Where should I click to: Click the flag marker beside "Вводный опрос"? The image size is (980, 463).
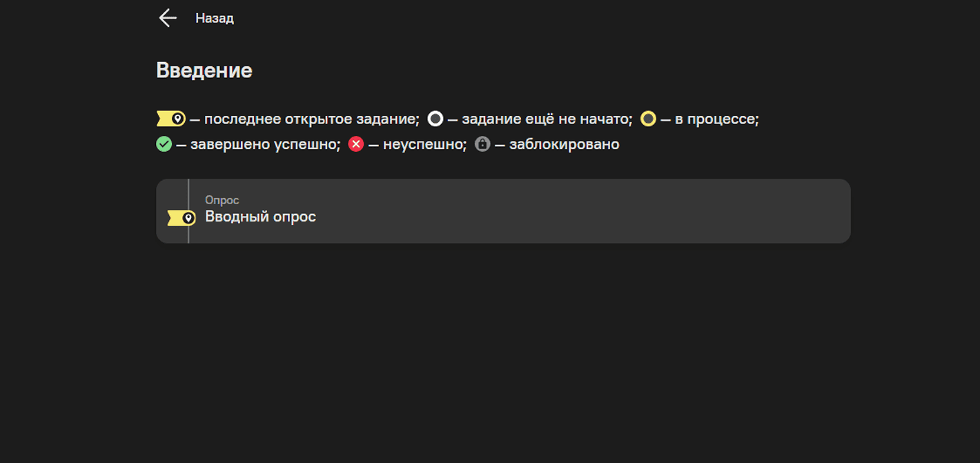181,218
